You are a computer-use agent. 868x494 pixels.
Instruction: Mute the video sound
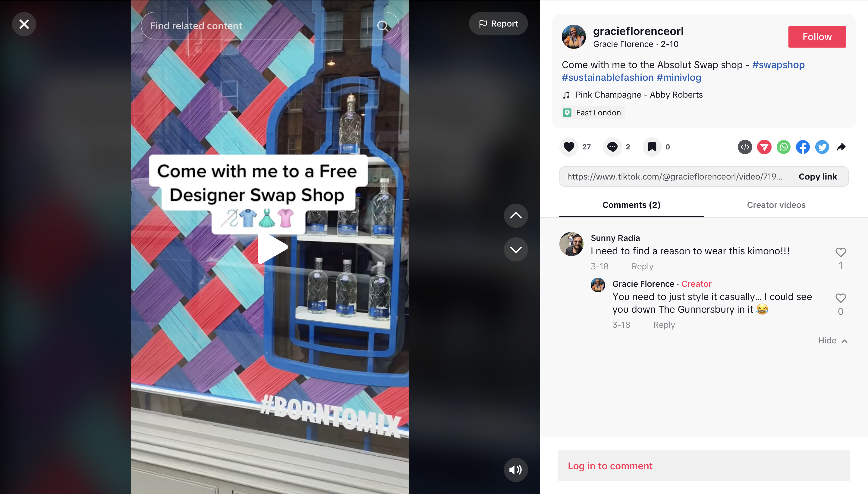516,470
